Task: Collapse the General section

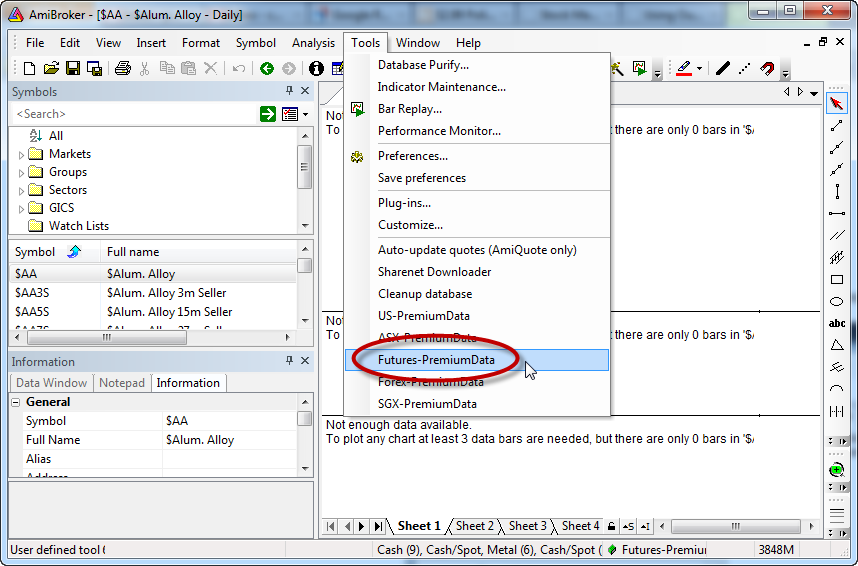Action: click(16, 402)
